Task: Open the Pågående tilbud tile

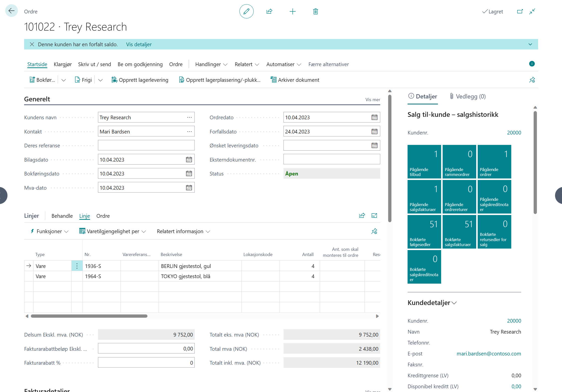Action: click(x=424, y=162)
